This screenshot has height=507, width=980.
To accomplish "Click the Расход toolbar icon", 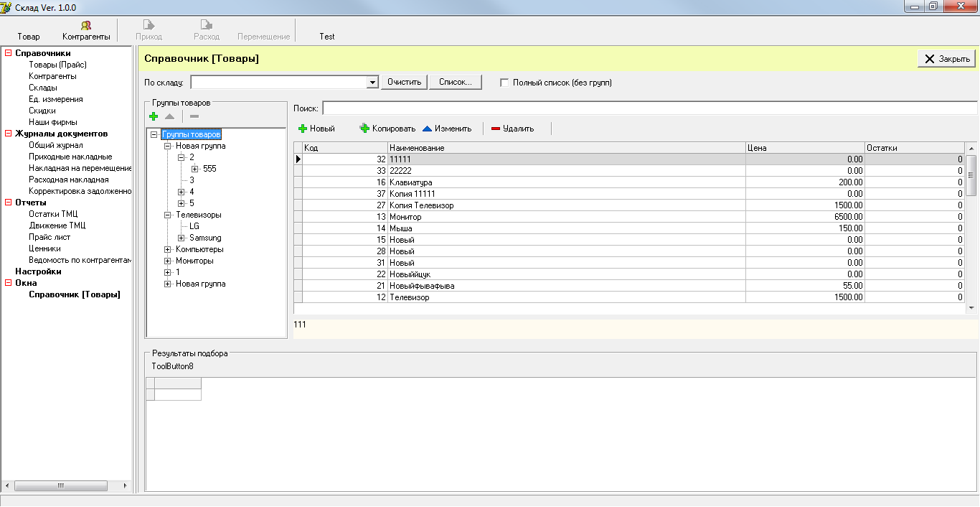I will [x=207, y=25].
